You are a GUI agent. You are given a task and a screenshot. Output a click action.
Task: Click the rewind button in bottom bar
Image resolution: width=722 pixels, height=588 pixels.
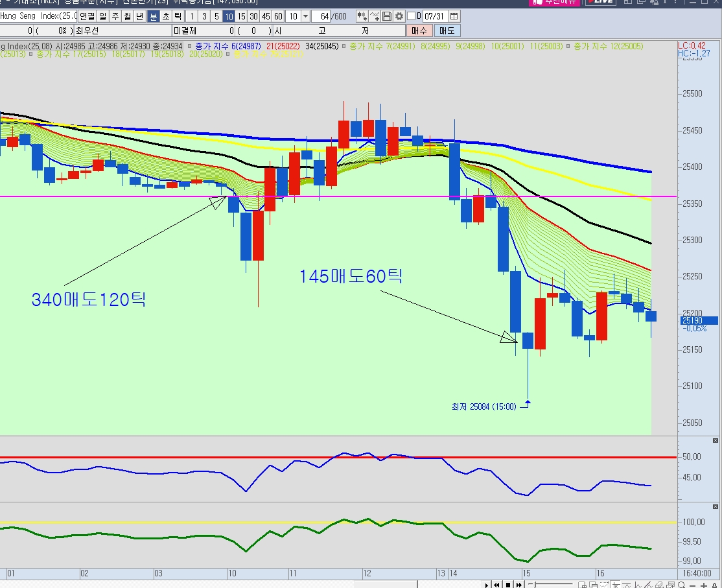[496, 585]
